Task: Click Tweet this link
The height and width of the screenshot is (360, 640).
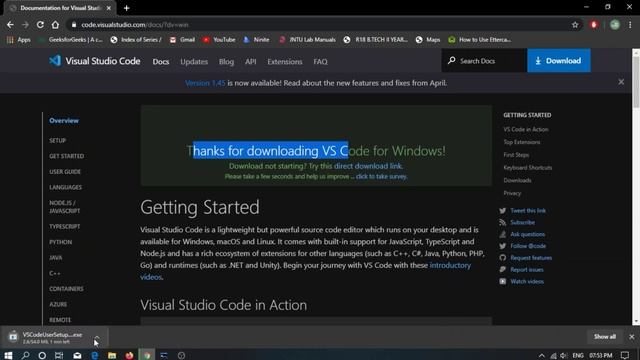Action: tap(528, 211)
